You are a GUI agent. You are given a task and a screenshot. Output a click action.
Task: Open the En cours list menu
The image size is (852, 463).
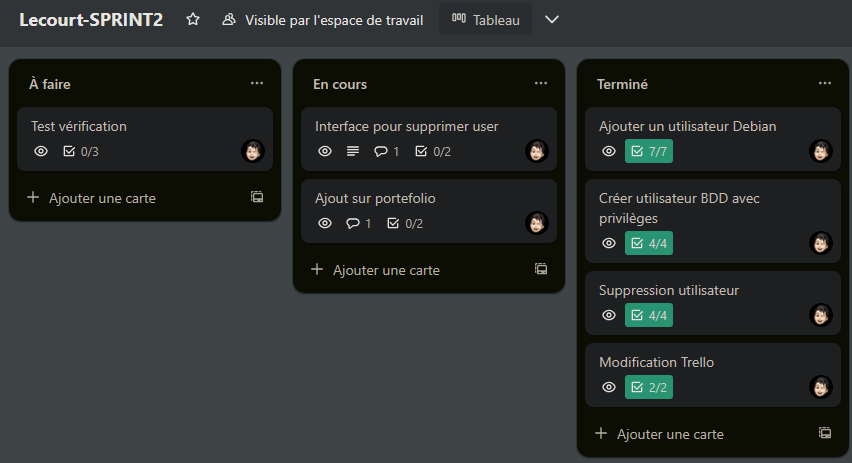[541, 84]
